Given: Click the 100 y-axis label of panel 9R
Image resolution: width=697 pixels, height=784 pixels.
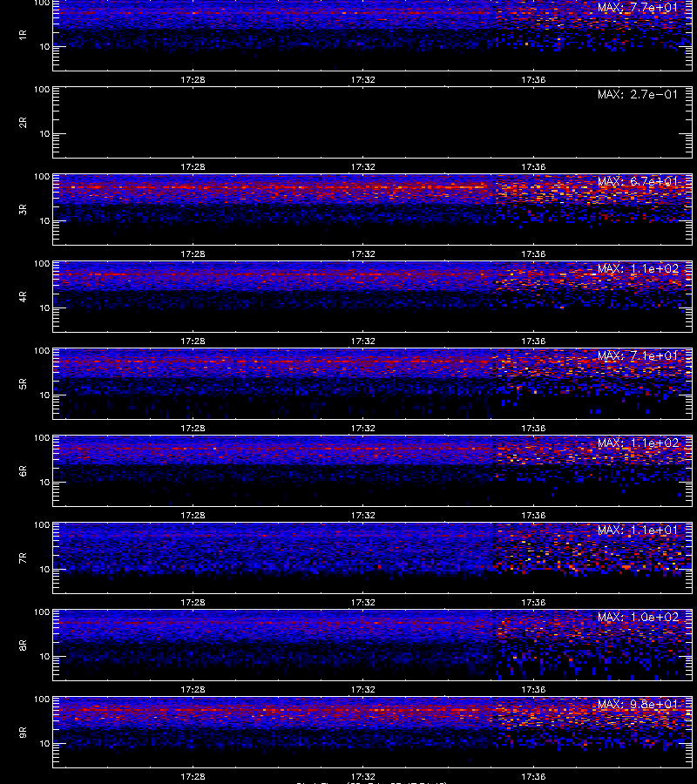Looking at the screenshot, I should 42,700.
